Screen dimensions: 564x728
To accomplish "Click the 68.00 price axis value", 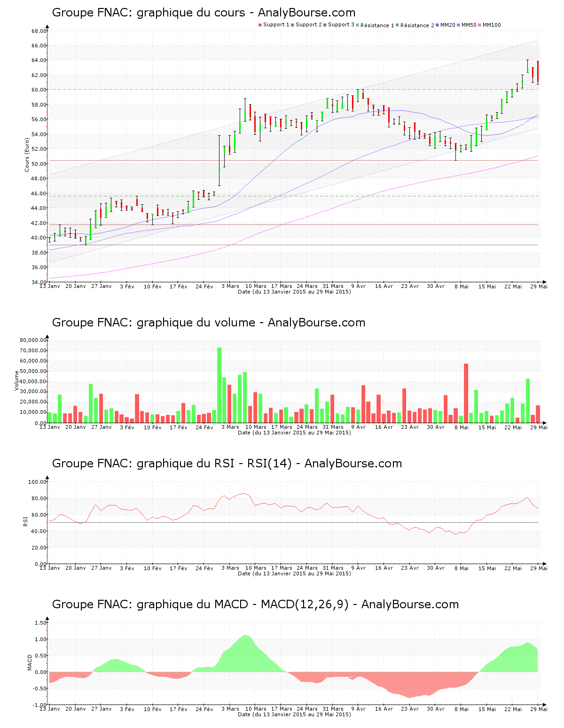I will coord(39,31).
